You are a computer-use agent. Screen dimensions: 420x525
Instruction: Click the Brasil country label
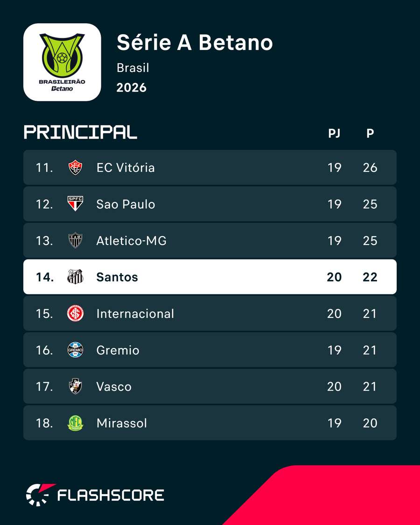[133, 68]
